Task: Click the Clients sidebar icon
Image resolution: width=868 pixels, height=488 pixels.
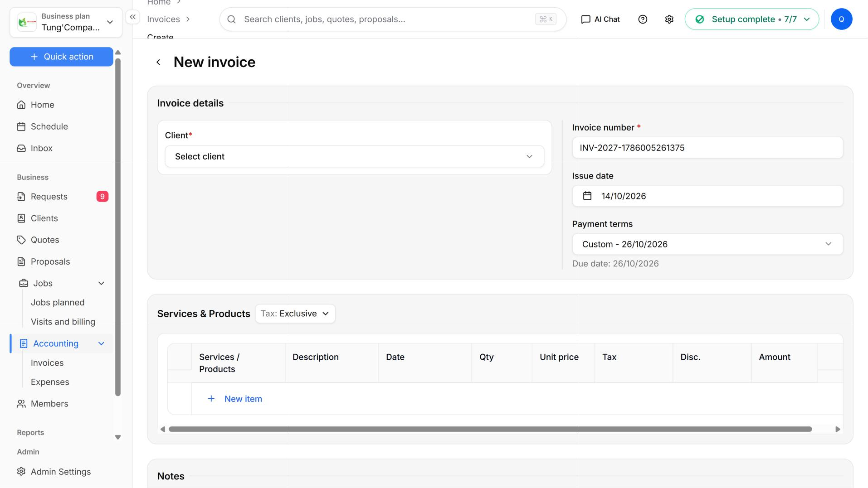Action: pyautogui.click(x=21, y=218)
